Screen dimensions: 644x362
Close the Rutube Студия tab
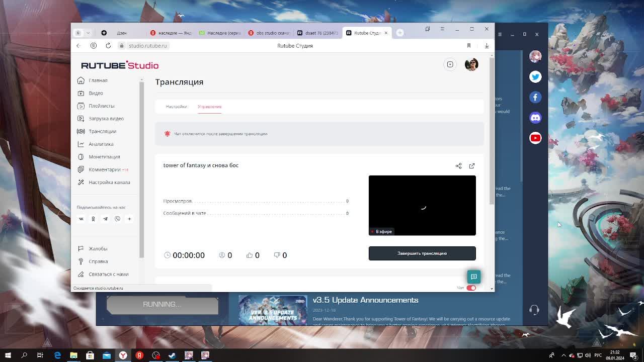point(386,33)
